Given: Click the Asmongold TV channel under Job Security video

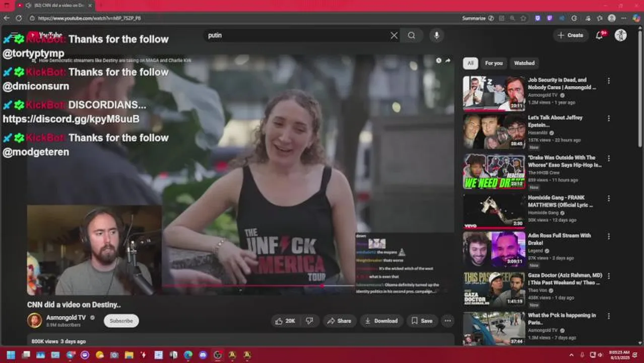Looking at the screenshot, I should click(543, 95).
